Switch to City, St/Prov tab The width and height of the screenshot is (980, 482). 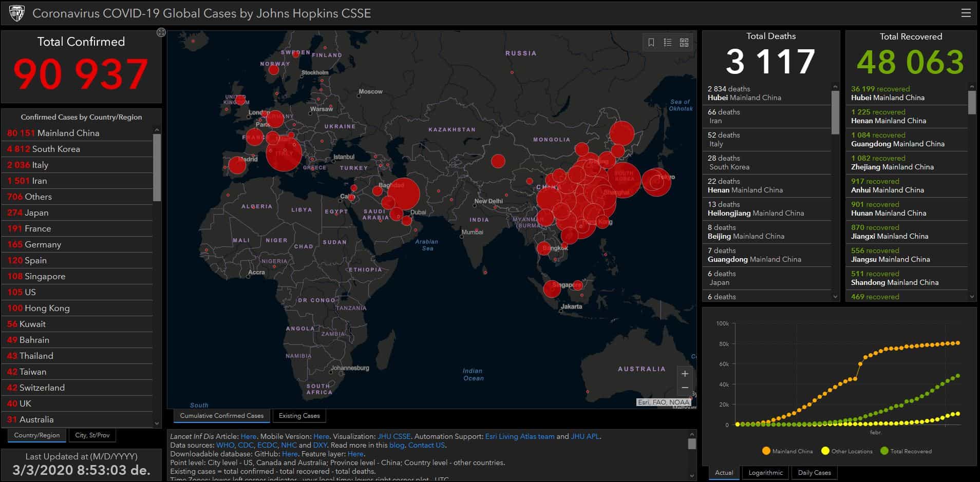tap(92, 435)
